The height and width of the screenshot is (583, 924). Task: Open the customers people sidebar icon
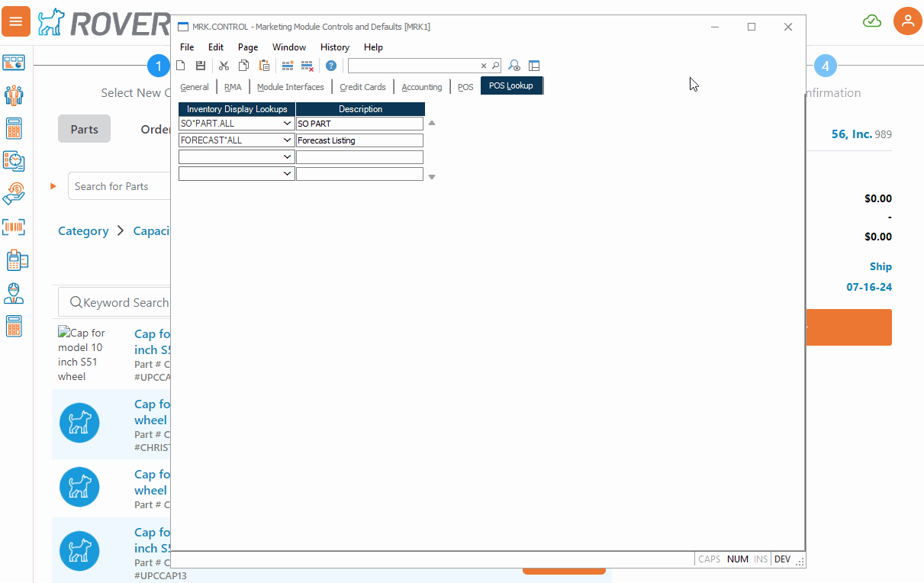coord(14,95)
